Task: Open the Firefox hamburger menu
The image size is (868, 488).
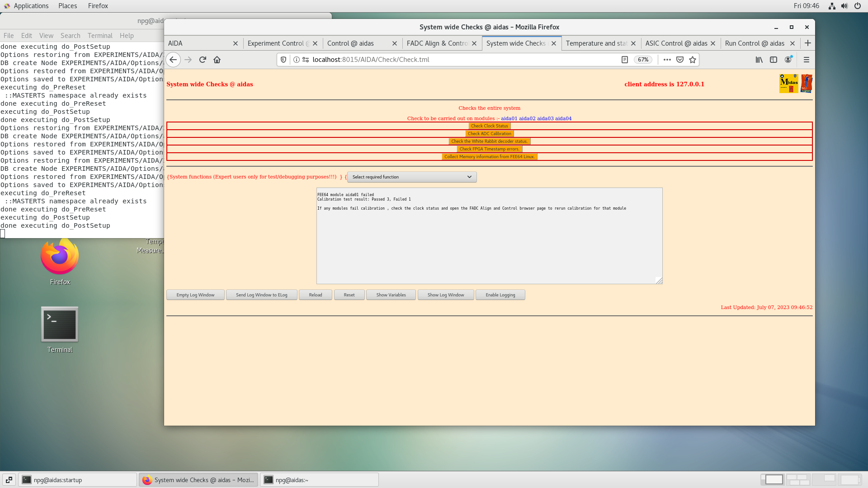Action: click(x=806, y=60)
